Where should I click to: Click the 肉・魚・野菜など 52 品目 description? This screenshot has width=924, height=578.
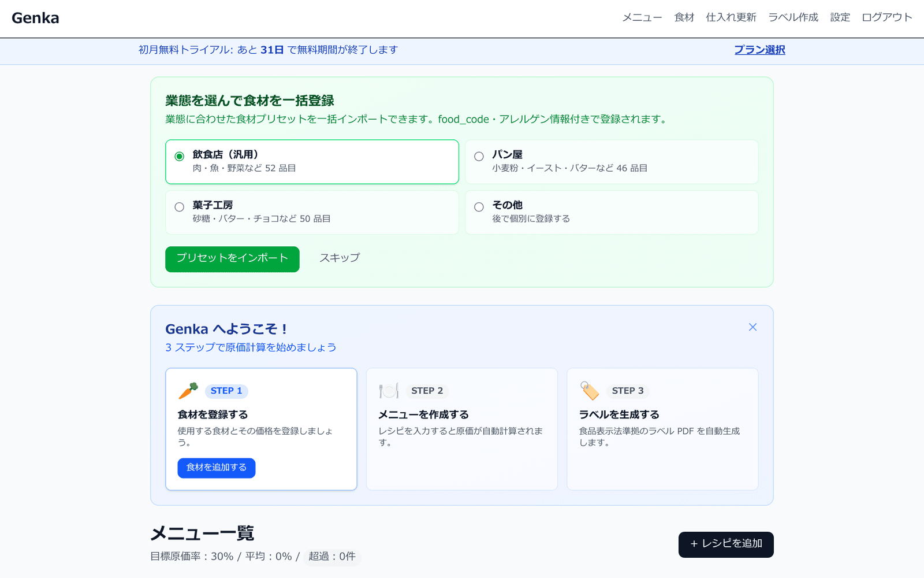[x=244, y=168]
